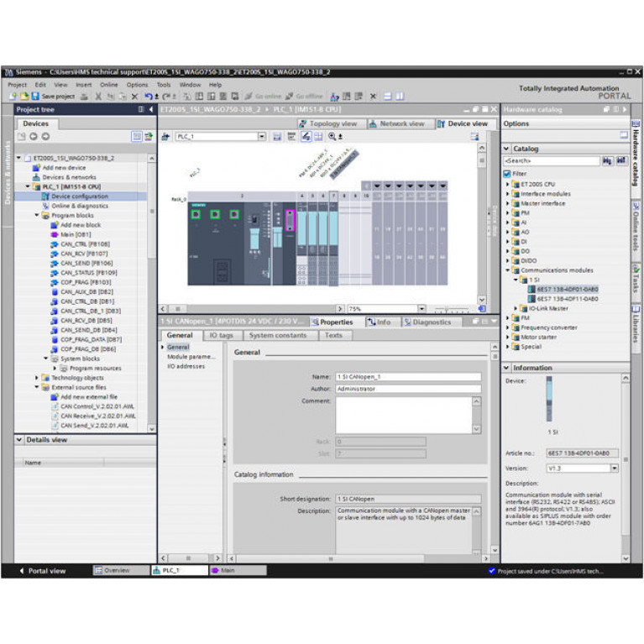Screen dimensions: 644x644
Task: Click the back arrow in Project tree toolbar
Action: pyautogui.click(x=34, y=136)
